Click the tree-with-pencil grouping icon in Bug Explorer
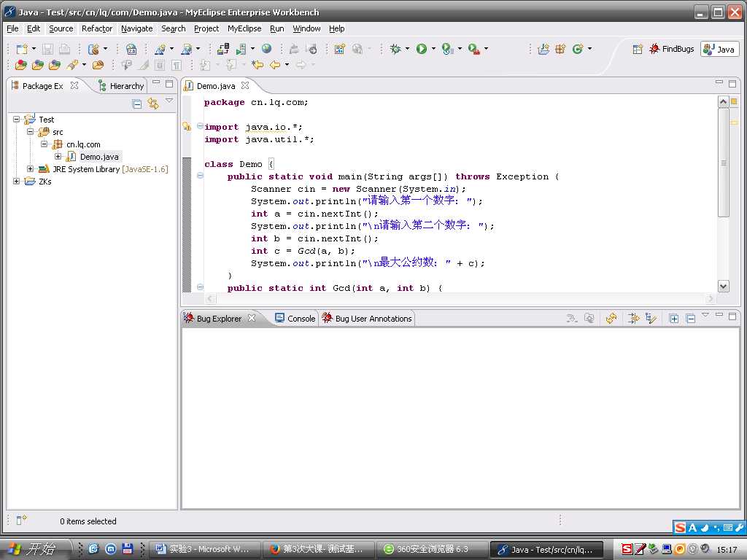The height and width of the screenshot is (560, 747). (651, 318)
